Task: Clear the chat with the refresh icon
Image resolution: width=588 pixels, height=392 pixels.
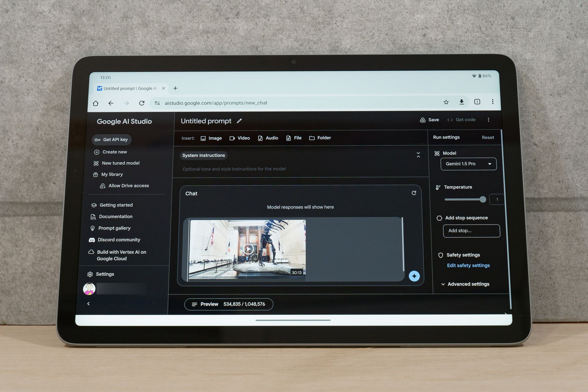Action: [x=414, y=193]
